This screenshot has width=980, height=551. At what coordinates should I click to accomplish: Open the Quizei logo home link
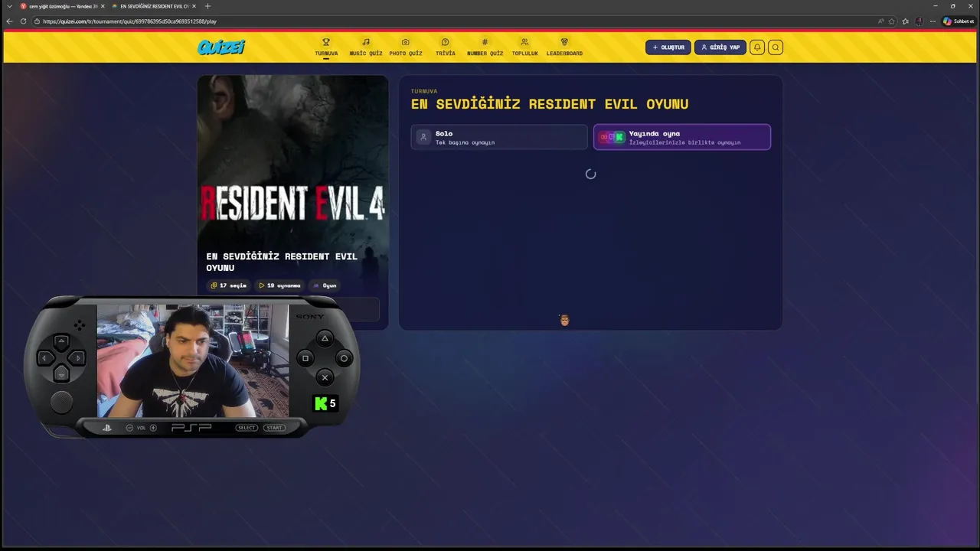pyautogui.click(x=220, y=47)
